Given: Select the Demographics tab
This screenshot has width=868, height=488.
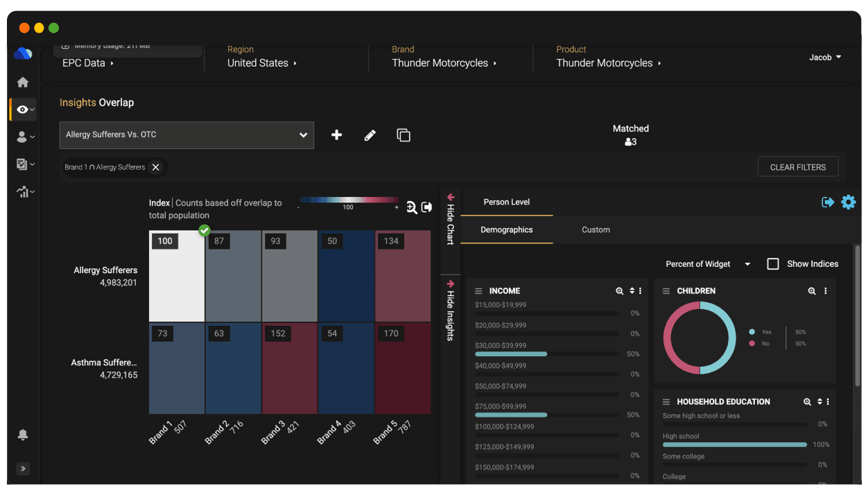Looking at the screenshot, I should (x=506, y=229).
